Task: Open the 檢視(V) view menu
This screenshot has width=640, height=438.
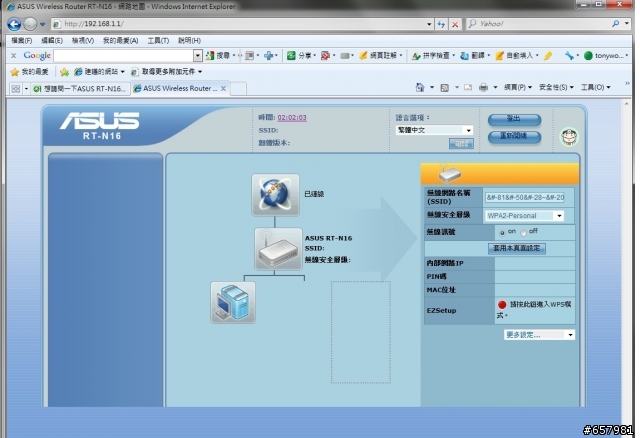Action: 83,40
